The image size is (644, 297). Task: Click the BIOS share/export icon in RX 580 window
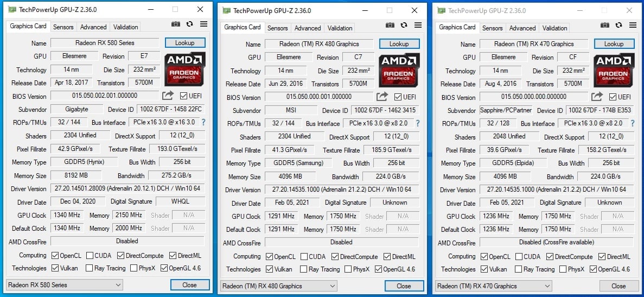coord(168,96)
